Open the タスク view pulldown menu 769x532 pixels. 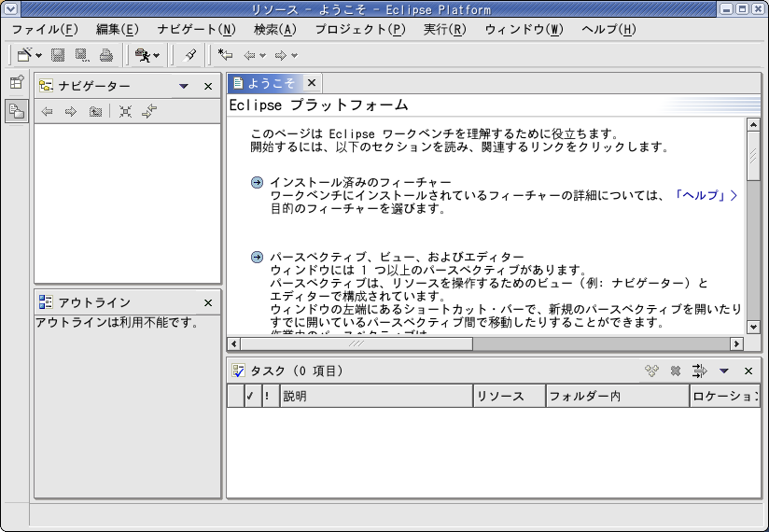(724, 371)
